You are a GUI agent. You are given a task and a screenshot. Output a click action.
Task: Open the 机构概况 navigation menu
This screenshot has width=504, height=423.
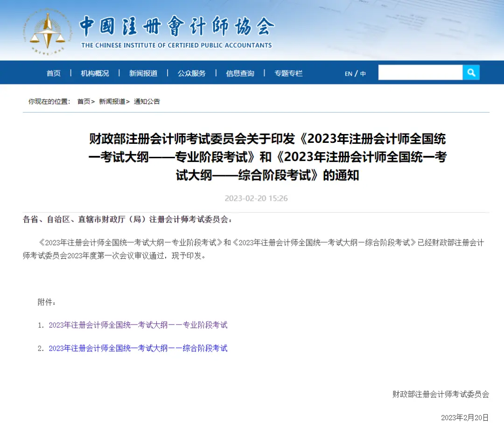point(95,73)
